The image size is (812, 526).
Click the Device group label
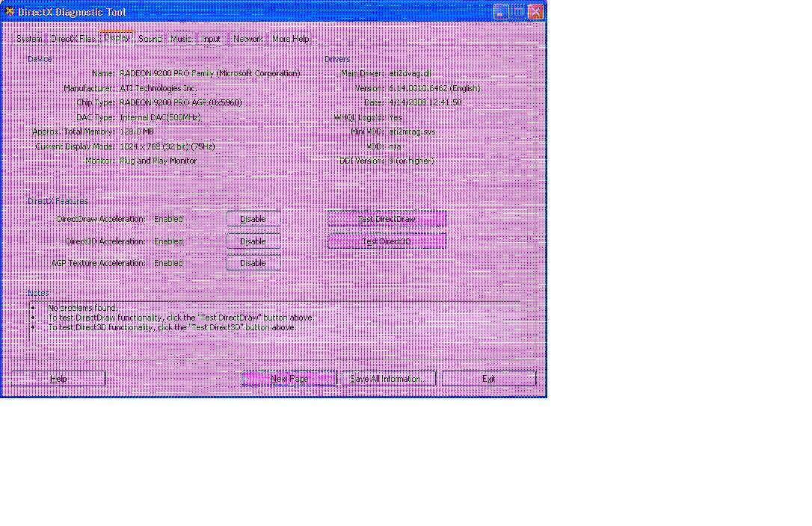coord(40,59)
